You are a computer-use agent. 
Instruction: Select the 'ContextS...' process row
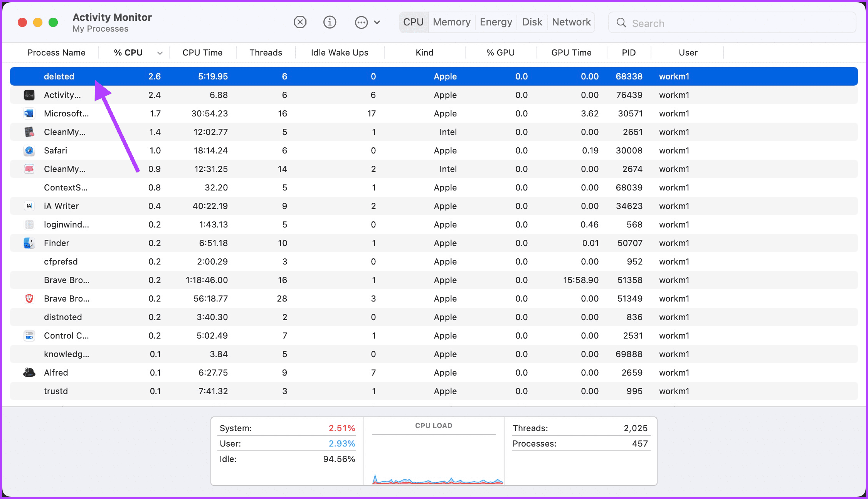click(x=434, y=187)
